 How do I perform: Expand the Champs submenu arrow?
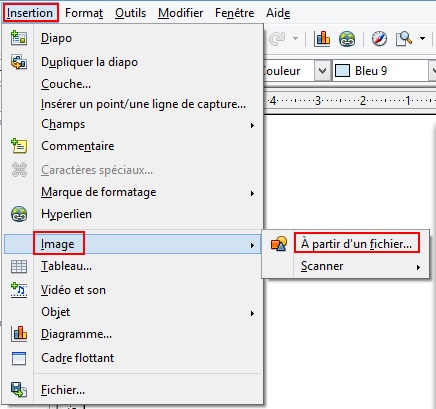point(252,125)
